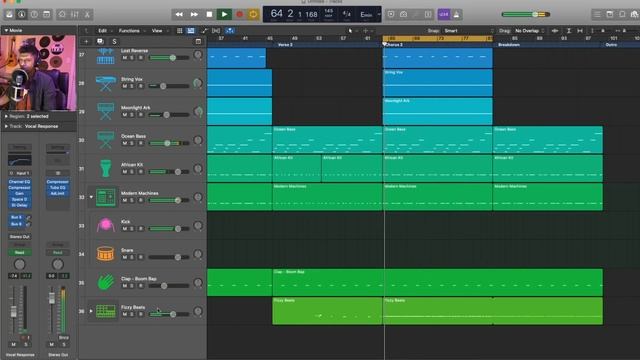Image resolution: width=640 pixels, height=360 pixels.
Task: Start recording with the Record button
Action: tap(240, 14)
